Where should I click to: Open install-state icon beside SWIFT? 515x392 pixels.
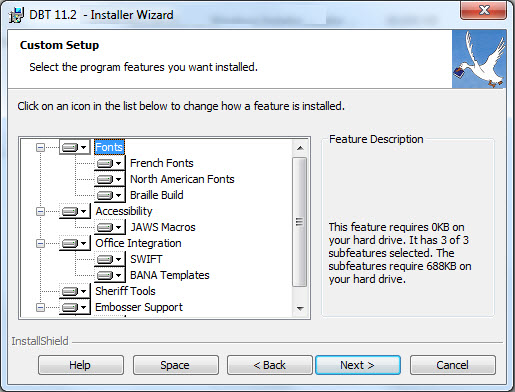(110, 259)
